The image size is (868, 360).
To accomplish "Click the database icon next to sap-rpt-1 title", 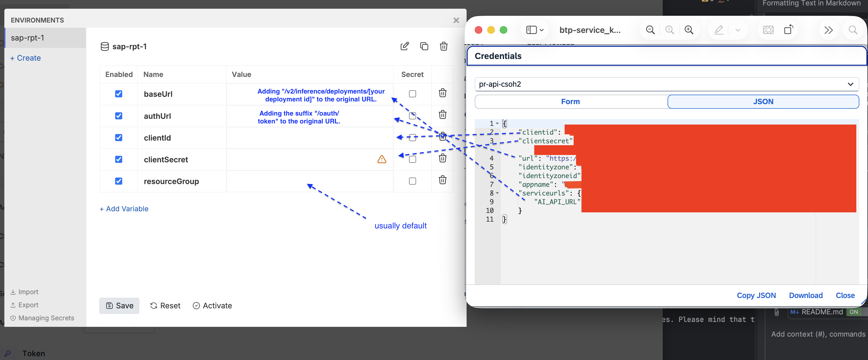I will tap(105, 46).
